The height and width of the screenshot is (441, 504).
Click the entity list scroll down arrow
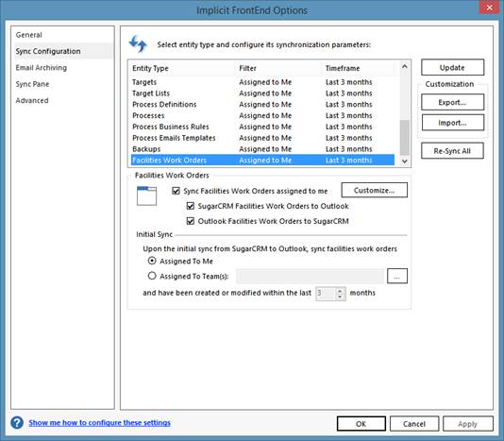coord(405,161)
